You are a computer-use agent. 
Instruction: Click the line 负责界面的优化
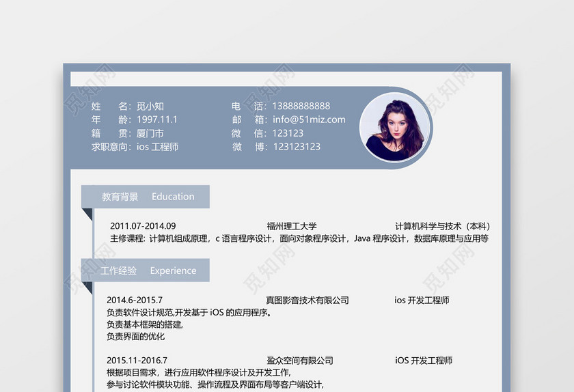pyautogui.click(x=135, y=337)
